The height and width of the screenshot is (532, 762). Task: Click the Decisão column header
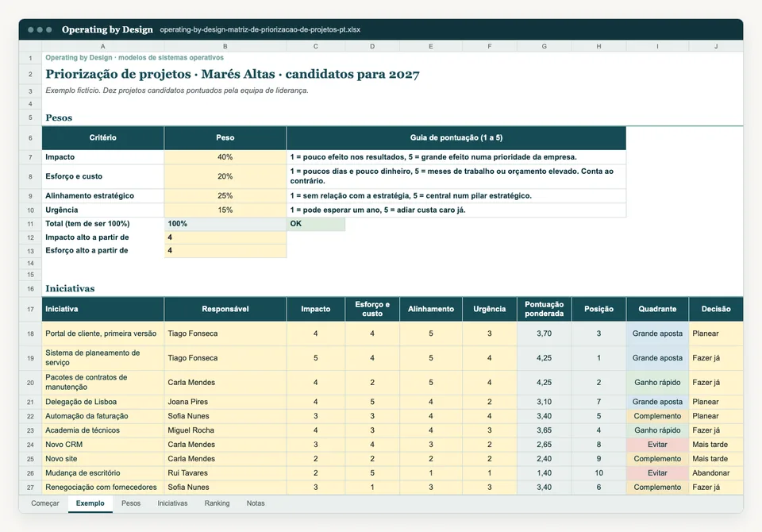[x=716, y=309]
